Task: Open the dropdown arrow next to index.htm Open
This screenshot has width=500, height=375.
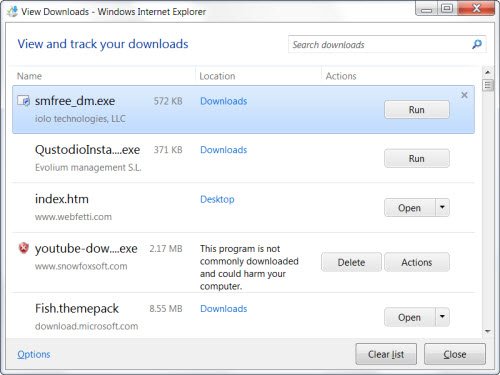Action: (x=442, y=207)
